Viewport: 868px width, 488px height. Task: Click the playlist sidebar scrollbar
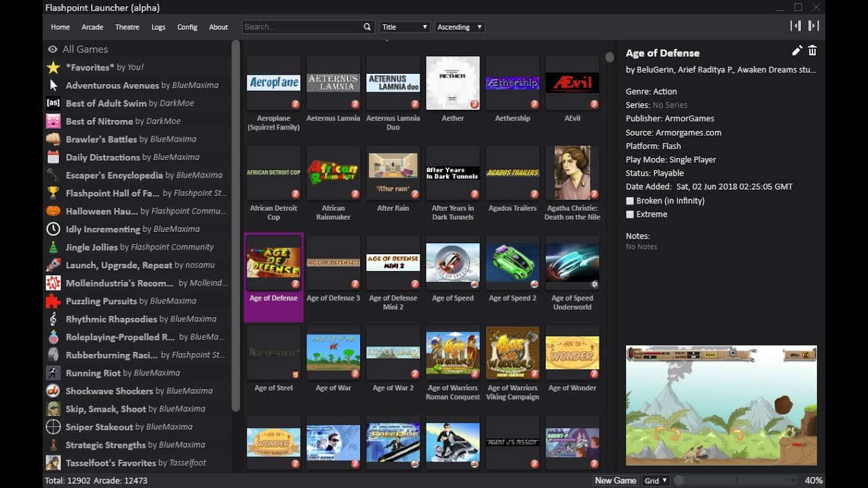point(236,226)
